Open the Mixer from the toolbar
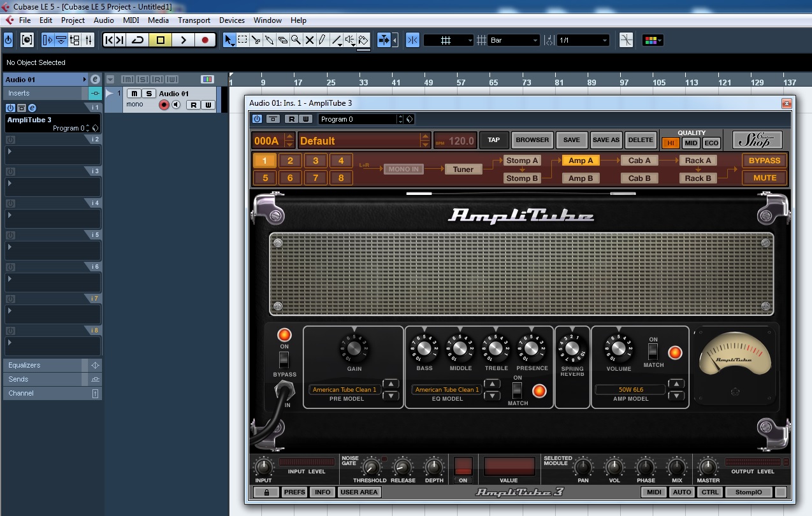 pos(89,40)
